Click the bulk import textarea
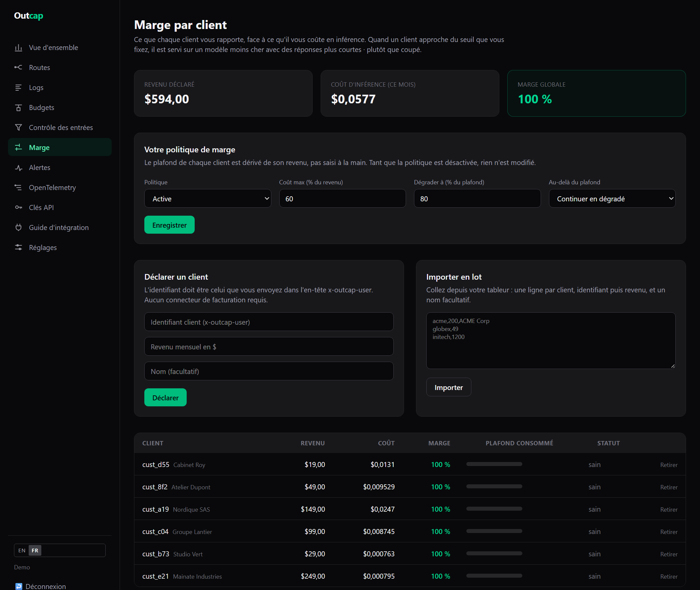The width and height of the screenshot is (700, 590). point(551,340)
